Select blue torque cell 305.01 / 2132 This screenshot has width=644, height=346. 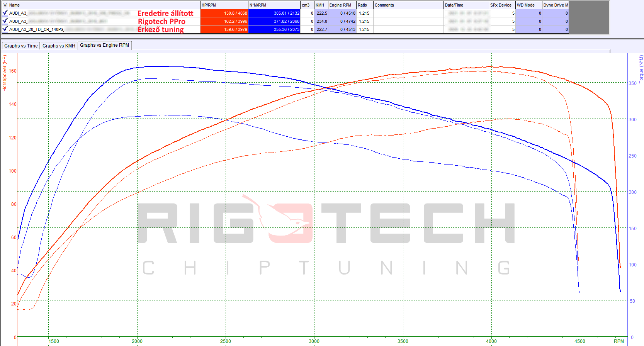pyautogui.click(x=274, y=13)
